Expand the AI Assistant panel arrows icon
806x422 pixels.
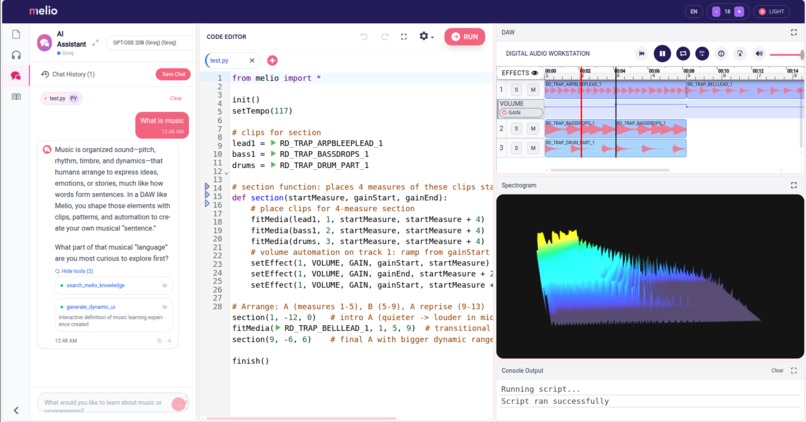point(96,43)
